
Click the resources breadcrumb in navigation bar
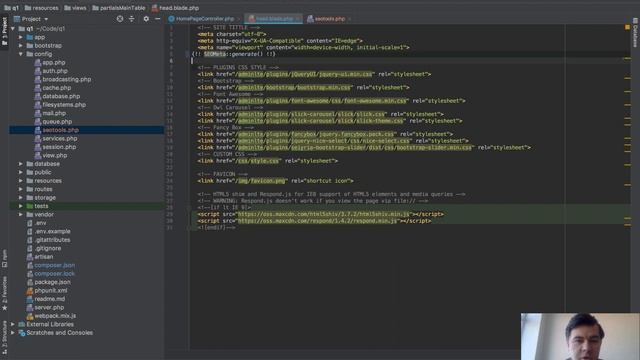pyautogui.click(x=41, y=8)
